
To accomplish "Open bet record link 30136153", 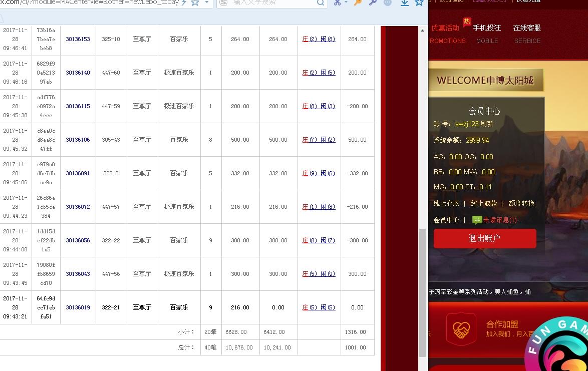I will [x=78, y=39].
